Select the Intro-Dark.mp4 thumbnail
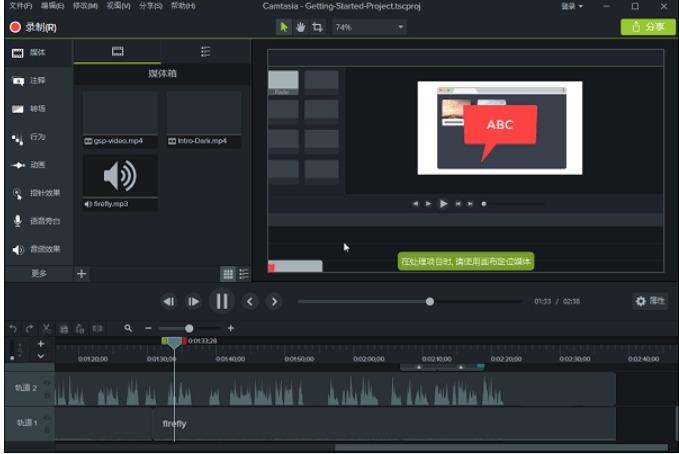This screenshot has height=454, width=679. (204, 119)
